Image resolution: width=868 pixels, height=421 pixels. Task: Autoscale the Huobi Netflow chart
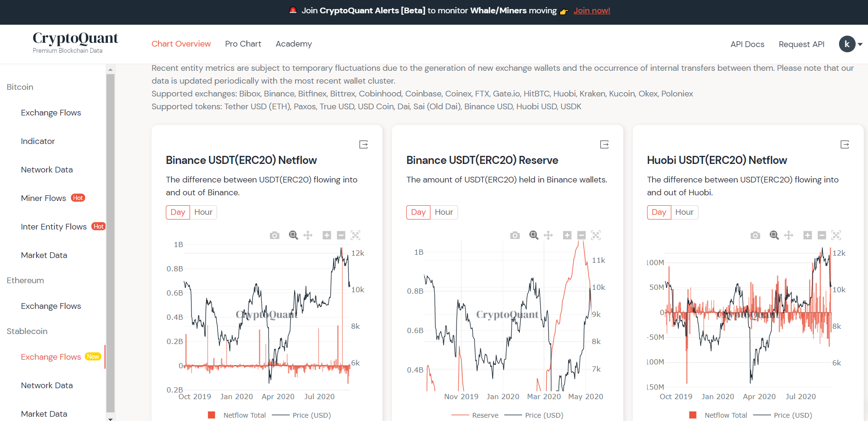point(836,235)
